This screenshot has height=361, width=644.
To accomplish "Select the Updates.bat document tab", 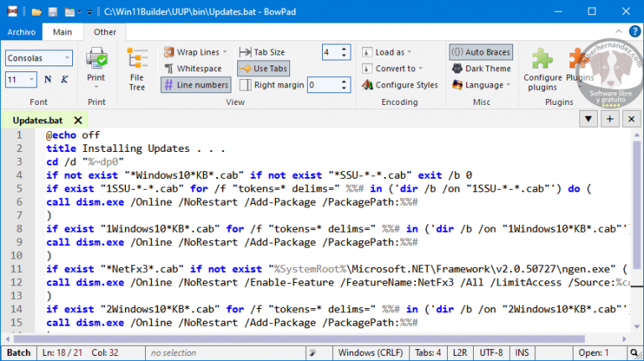I will 38,120.
